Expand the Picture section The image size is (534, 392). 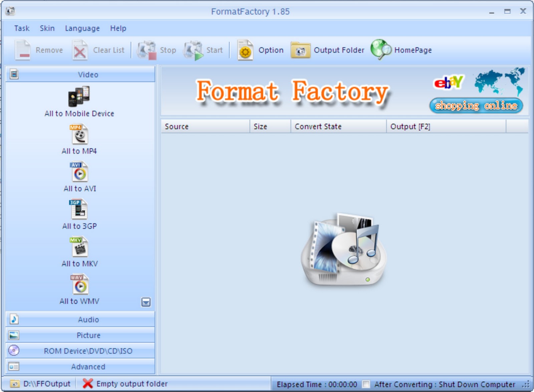coord(80,335)
